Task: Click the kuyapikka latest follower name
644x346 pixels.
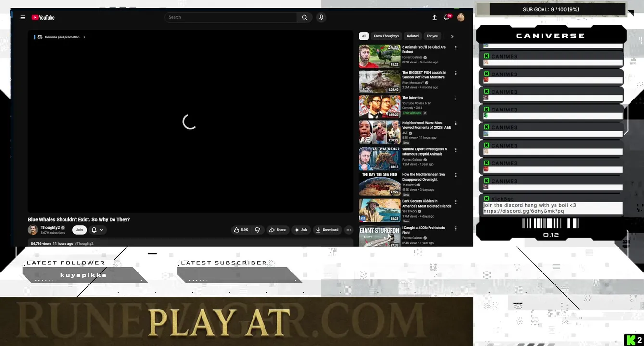Action: (x=83, y=275)
